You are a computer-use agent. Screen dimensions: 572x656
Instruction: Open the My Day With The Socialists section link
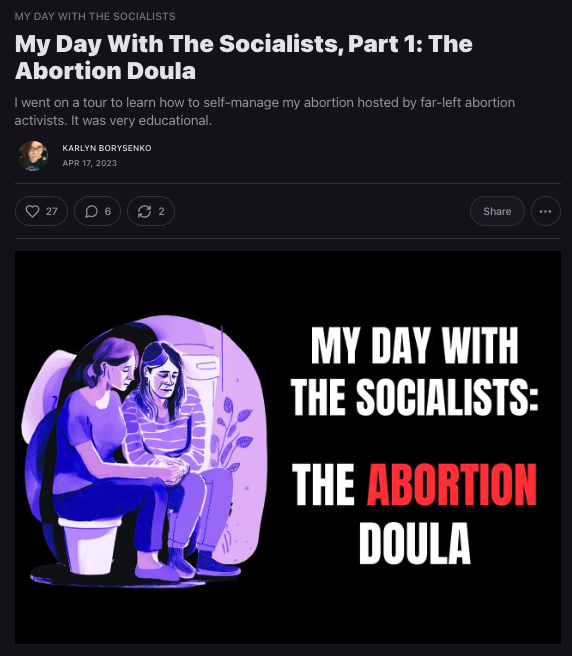click(95, 16)
